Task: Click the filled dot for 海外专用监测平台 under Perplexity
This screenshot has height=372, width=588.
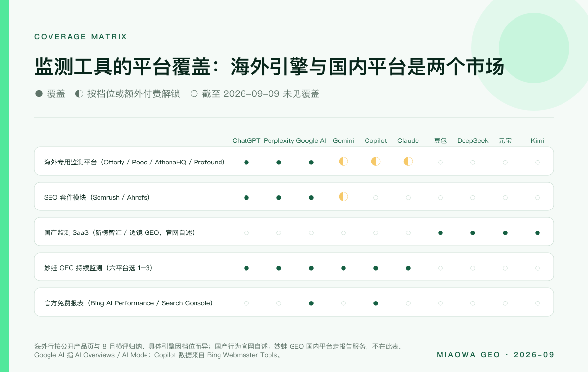Action: tap(279, 162)
